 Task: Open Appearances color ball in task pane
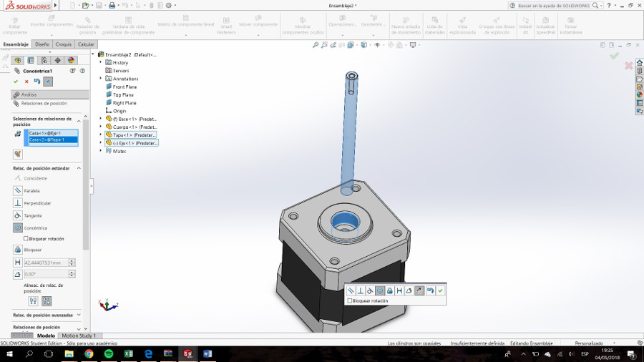click(640, 95)
